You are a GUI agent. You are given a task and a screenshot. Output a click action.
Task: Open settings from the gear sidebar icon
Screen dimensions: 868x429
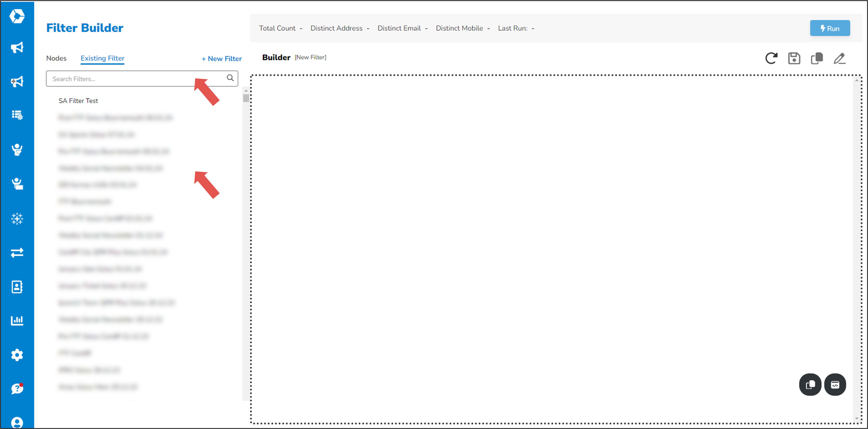point(17,355)
